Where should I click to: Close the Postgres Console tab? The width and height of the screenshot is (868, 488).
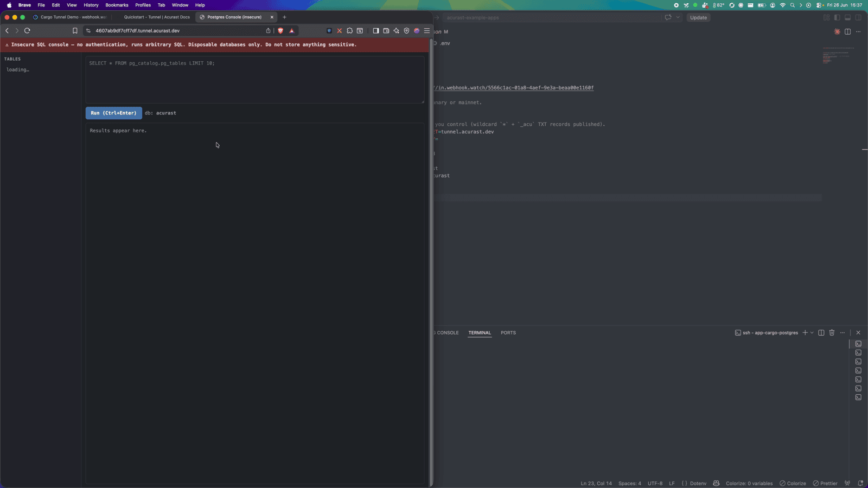tap(272, 17)
